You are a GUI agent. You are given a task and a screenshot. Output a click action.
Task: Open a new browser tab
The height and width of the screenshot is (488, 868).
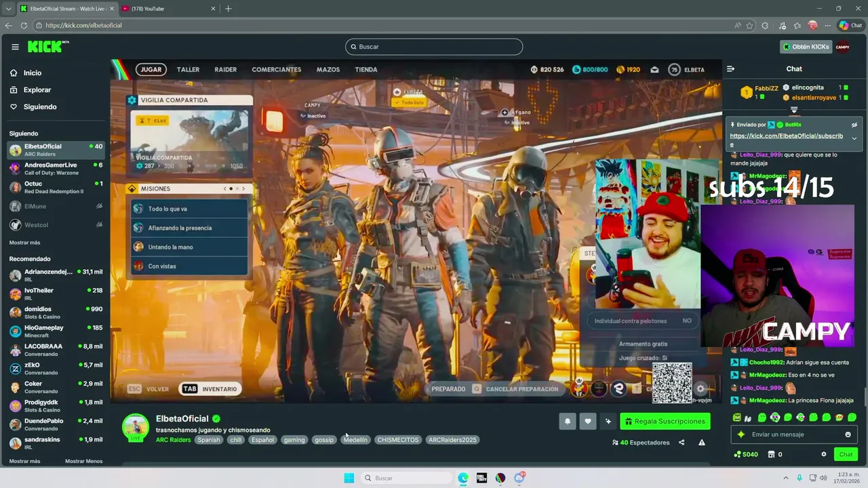(229, 9)
